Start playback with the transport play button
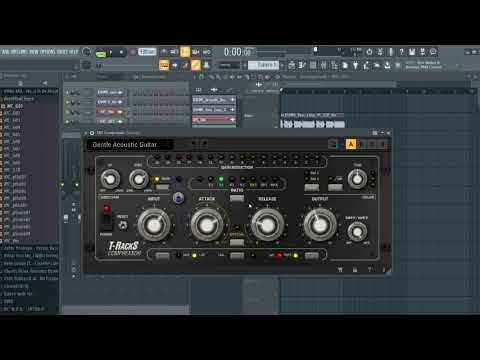 click(x=111, y=52)
